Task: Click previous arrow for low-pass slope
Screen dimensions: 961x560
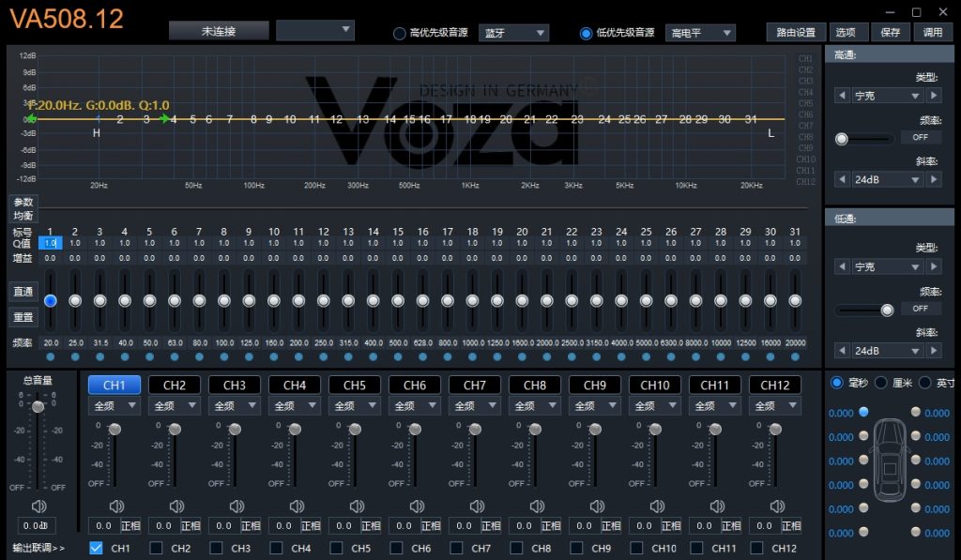Action: pyautogui.click(x=842, y=351)
